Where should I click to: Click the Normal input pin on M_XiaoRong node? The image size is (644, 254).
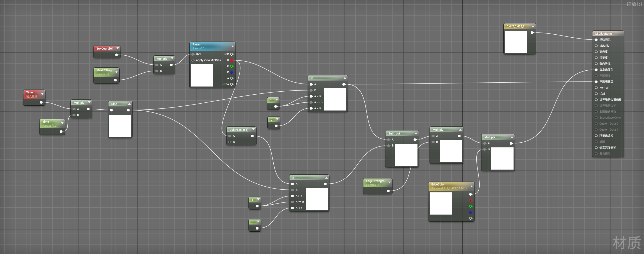596,88
